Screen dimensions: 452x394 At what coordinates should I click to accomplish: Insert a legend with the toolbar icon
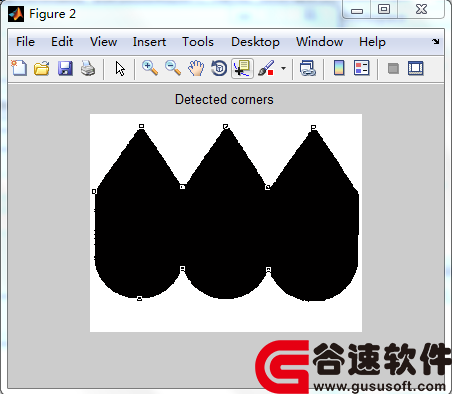[362, 68]
